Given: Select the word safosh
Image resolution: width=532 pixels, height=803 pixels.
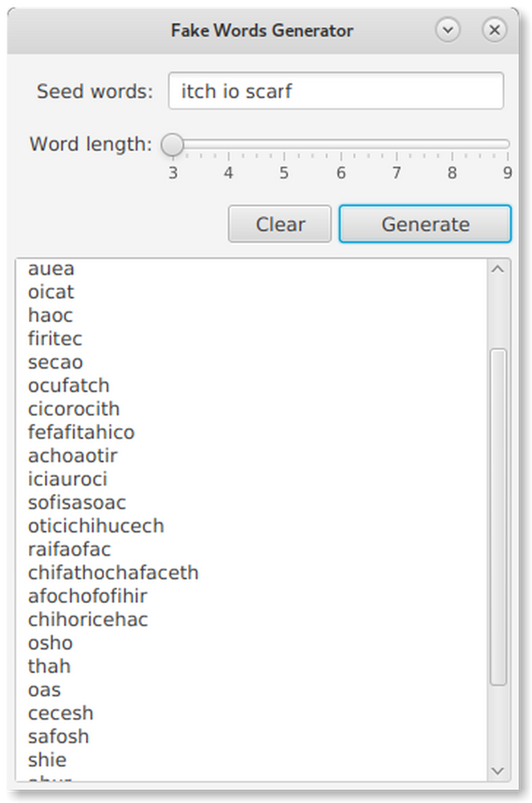Looking at the screenshot, I should pos(58,736).
